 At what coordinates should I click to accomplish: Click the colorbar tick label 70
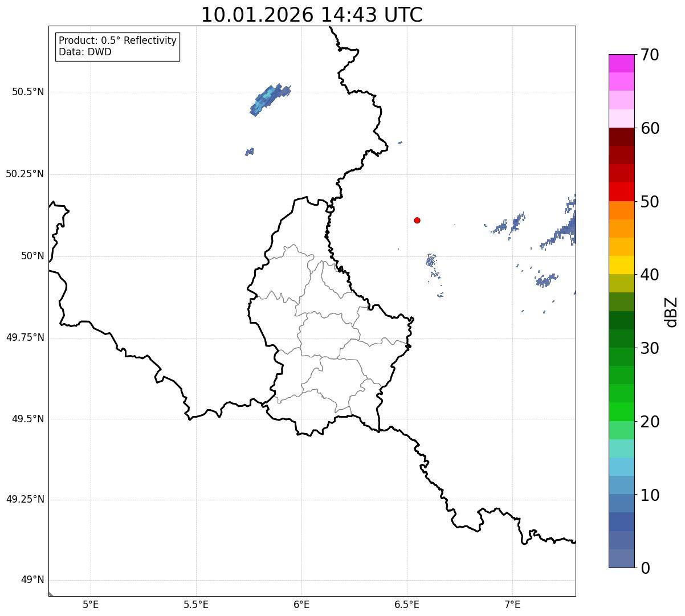[650, 55]
